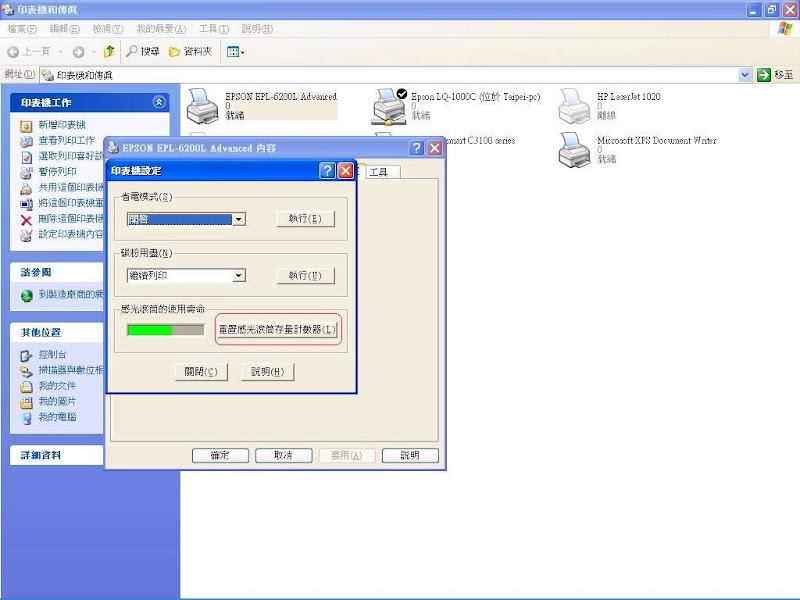
Task: Click the 搜尋 search toolbar icon
Action: 132,51
